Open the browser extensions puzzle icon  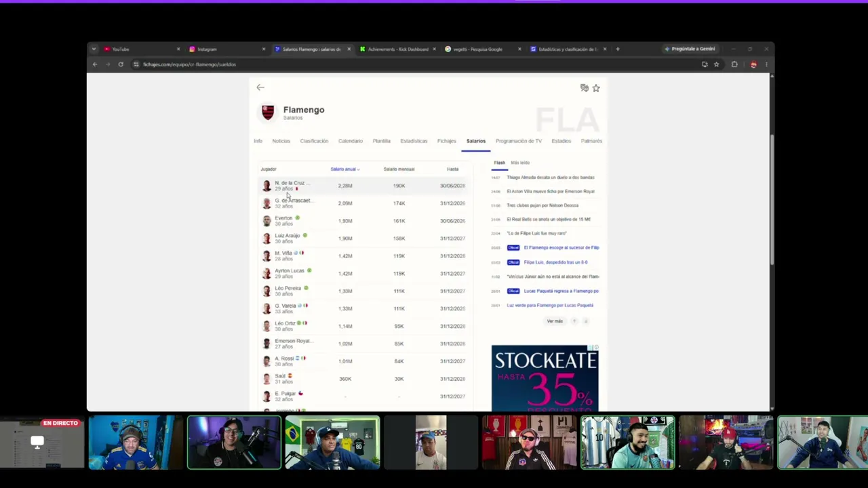734,64
